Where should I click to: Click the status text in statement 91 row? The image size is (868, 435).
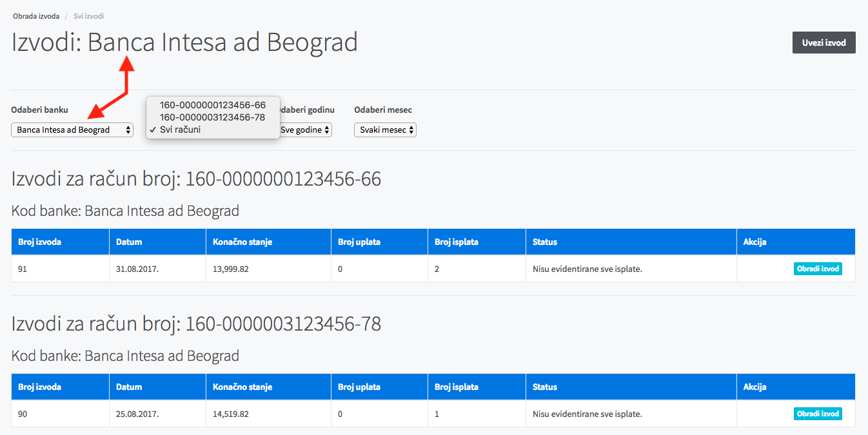coord(587,269)
